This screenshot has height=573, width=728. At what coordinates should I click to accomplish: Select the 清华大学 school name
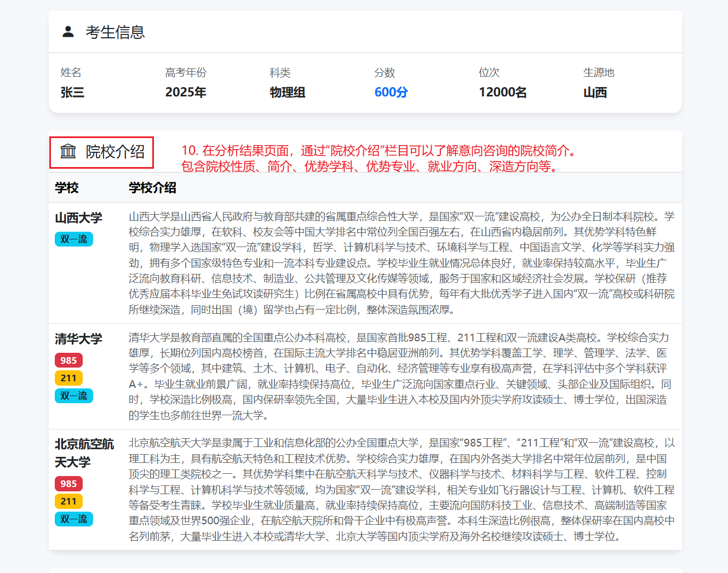(78, 339)
